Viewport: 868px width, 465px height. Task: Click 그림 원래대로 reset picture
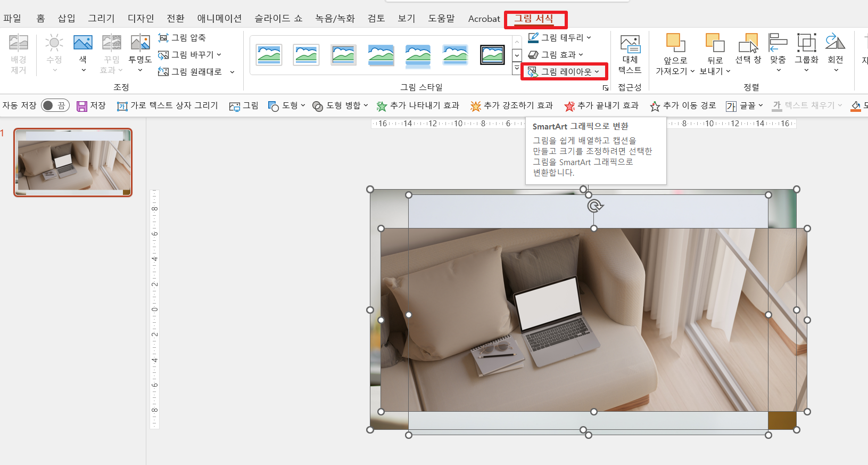(190, 72)
